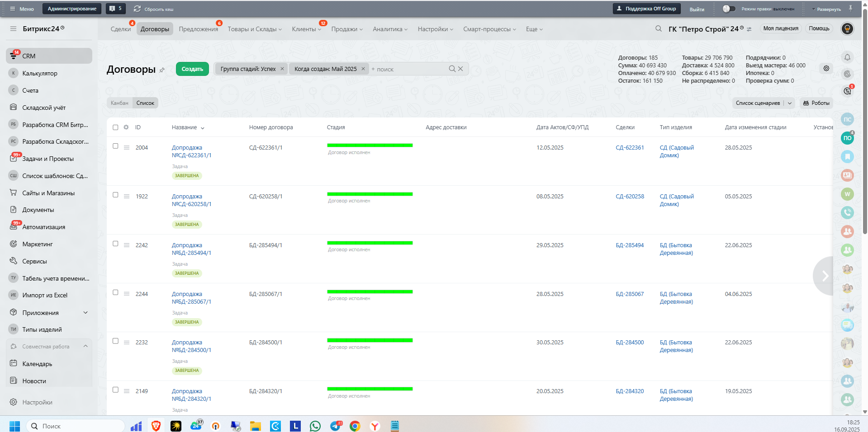
Task: Toggle the Режим правки switch
Action: click(x=728, y=9)
